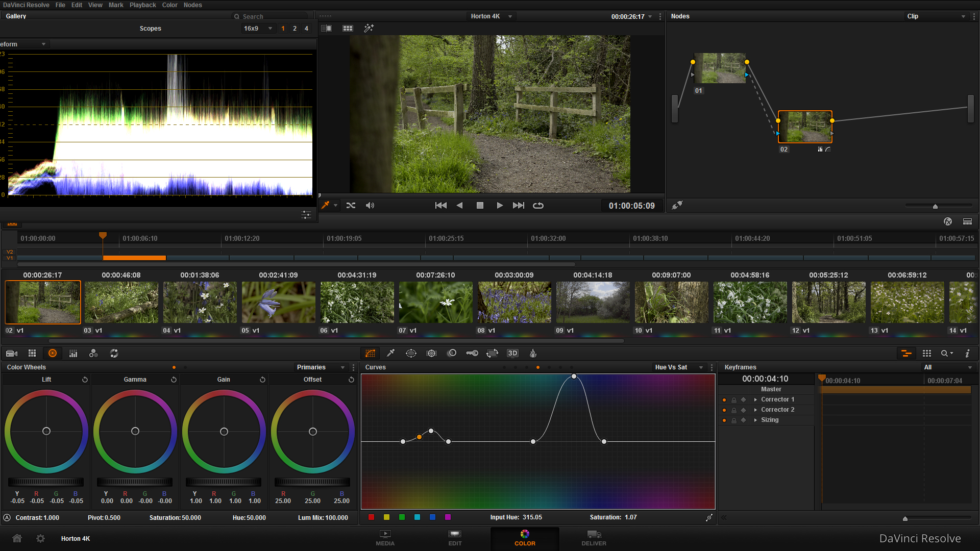Mute audio with the speaker icon
Screen dimensions: 980x551
(370, 205)
